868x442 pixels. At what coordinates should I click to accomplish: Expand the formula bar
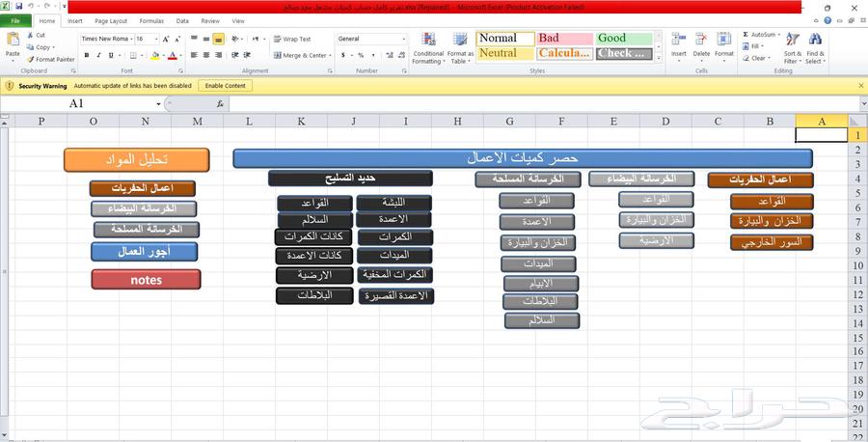pyautogui.click(x=863, y=103)
